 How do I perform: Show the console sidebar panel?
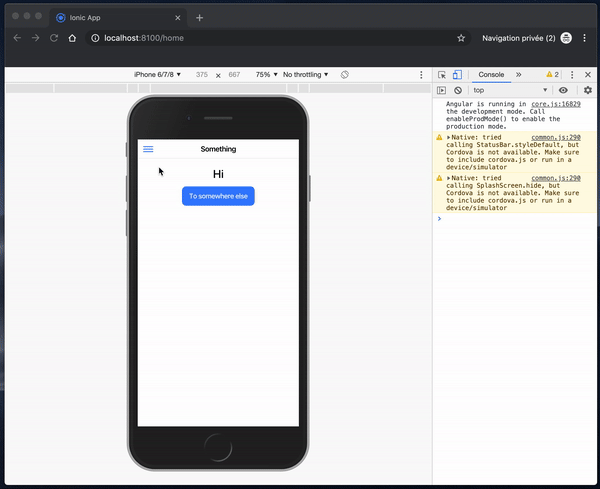point(442,90)
